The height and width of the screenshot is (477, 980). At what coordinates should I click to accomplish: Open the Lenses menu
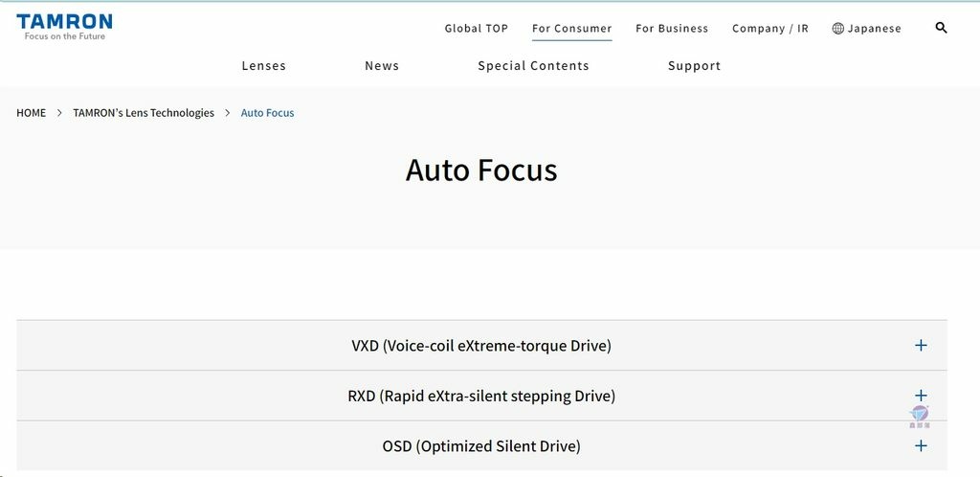pos(264,66)
